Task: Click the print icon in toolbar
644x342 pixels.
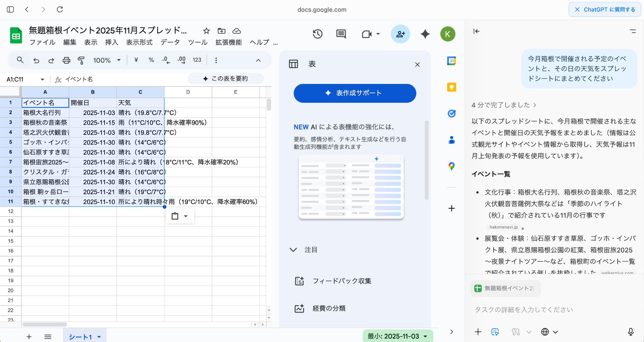Action: [x=66, y=60]
